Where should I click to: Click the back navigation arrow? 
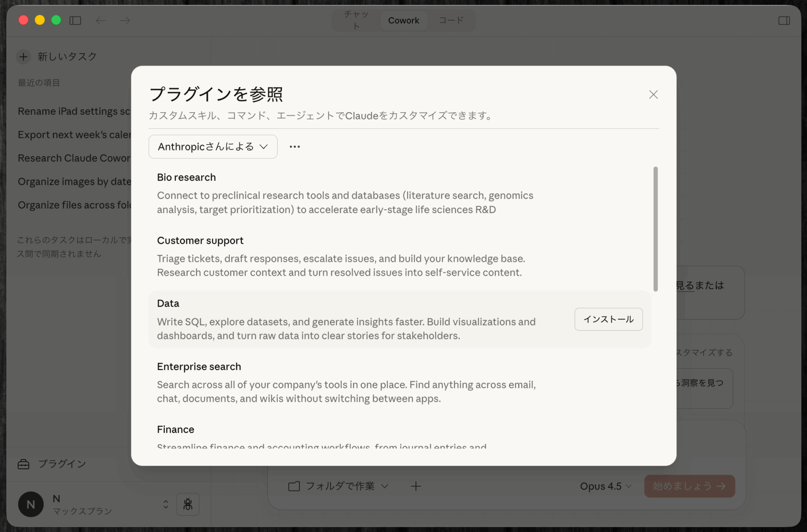[x=101, y=20]
